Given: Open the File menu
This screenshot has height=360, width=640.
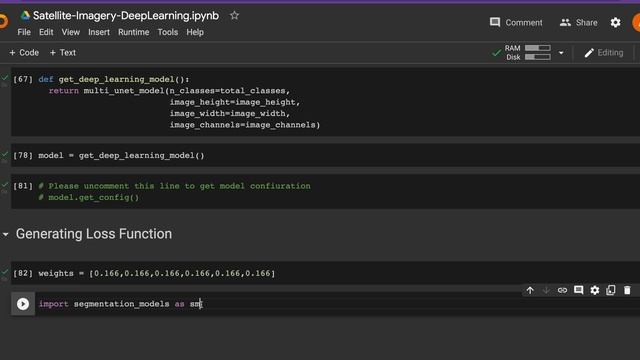Looking at the screenshot, I should pos(24,32).
